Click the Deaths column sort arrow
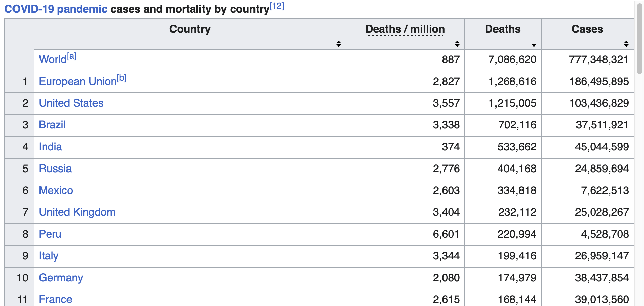644x306 pixels. pyautogui.click(x=534, y=45)
